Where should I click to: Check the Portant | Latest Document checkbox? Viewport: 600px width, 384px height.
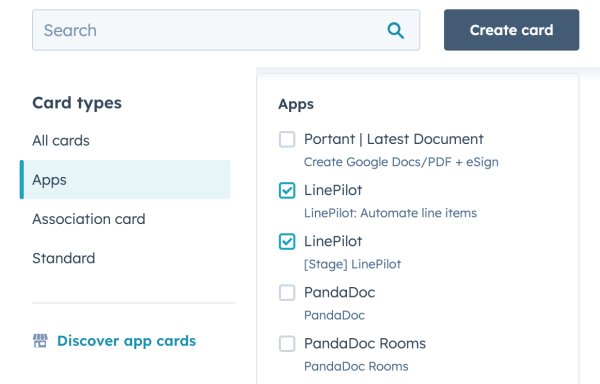(287, 139)
